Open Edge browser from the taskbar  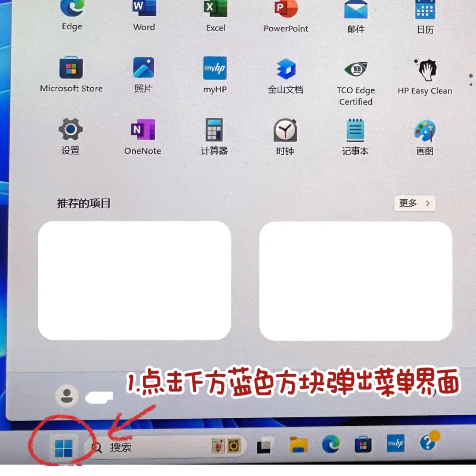pyautogui.click(x=331, y=444)
